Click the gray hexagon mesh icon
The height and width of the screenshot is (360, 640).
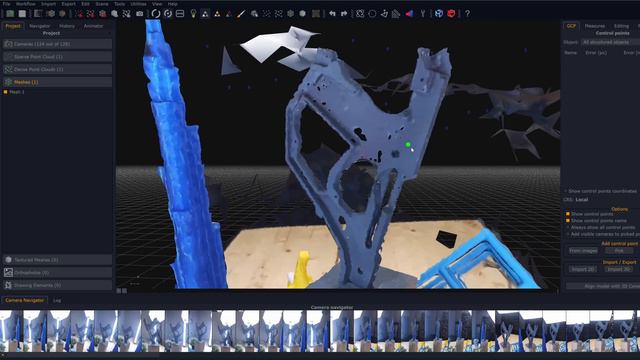[x=290, y=13]
